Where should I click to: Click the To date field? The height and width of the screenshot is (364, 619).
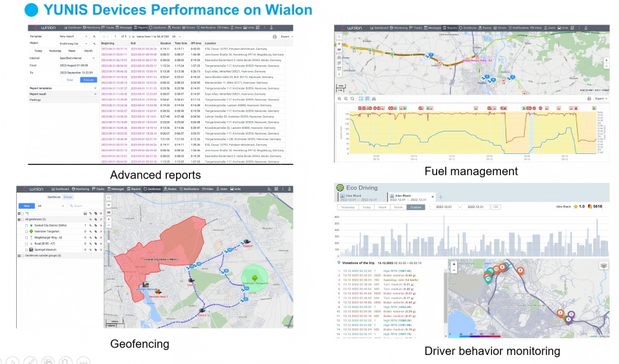coord(78,73)
